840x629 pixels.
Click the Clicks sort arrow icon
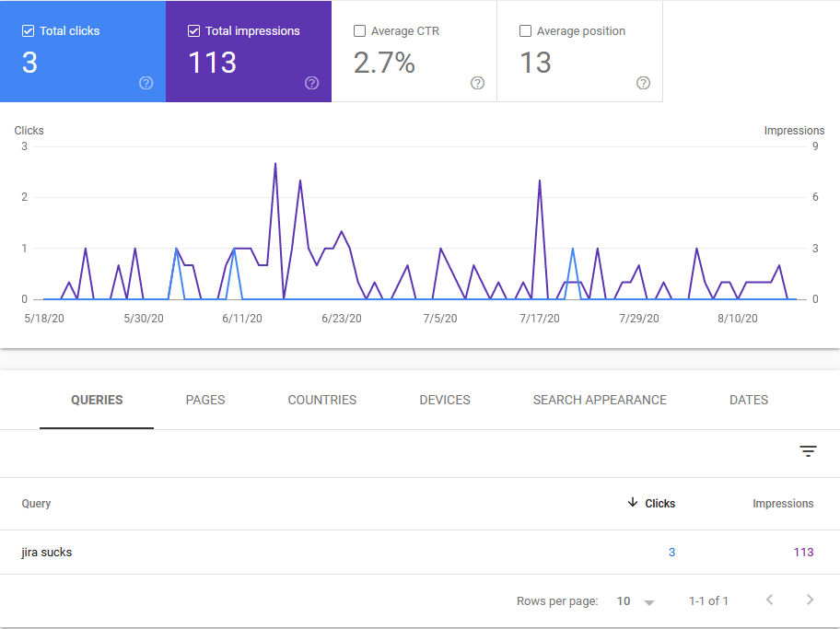[633, 503]
